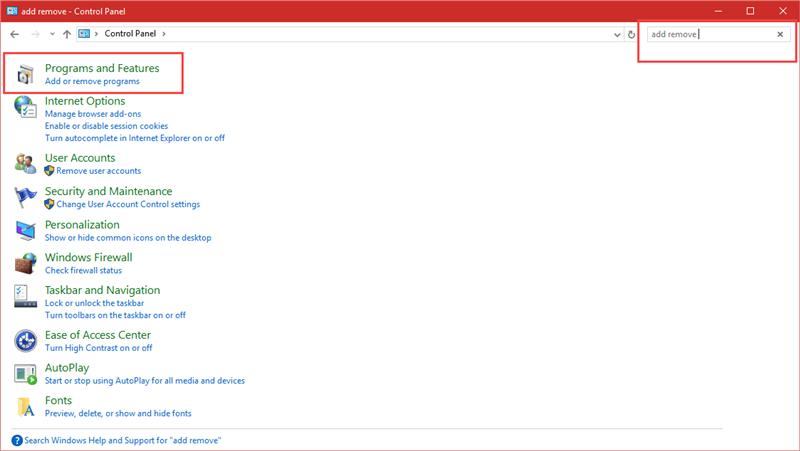The width and height of the screenshot is (800, 451).
Task: Minimize the Control Panel window
Action: (x=718, y=11)
